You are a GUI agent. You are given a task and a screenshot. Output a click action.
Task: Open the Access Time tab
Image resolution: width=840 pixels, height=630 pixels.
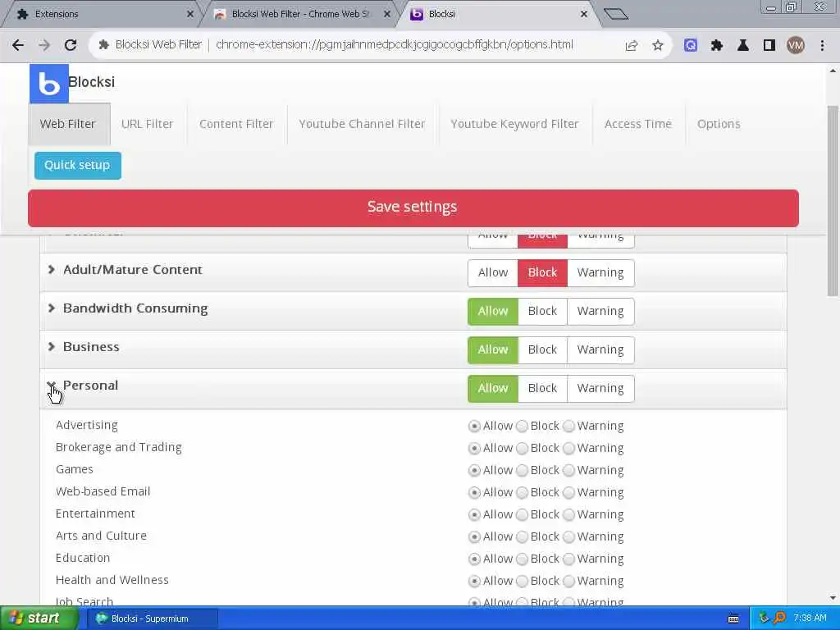638,125
